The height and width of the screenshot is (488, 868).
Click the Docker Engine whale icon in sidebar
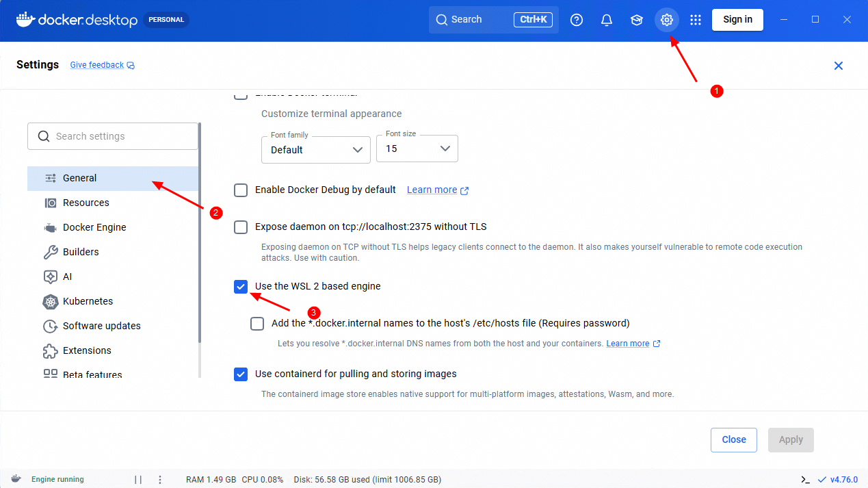click(51, 227)
